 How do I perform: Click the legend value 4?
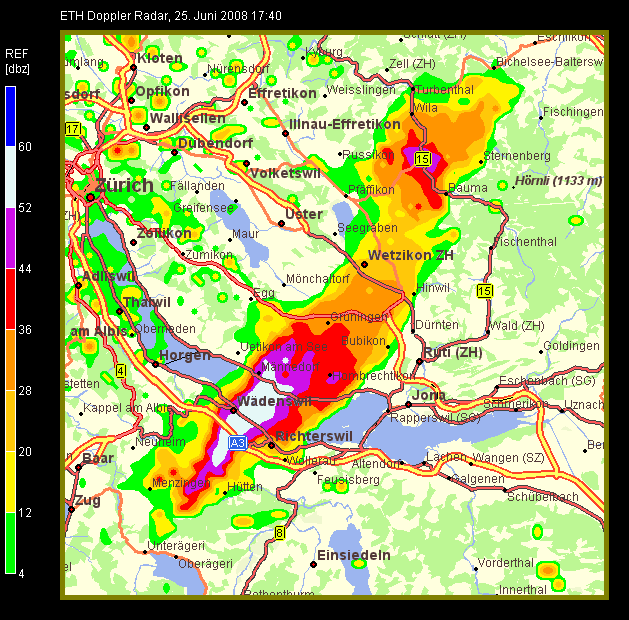click(22, 574)
